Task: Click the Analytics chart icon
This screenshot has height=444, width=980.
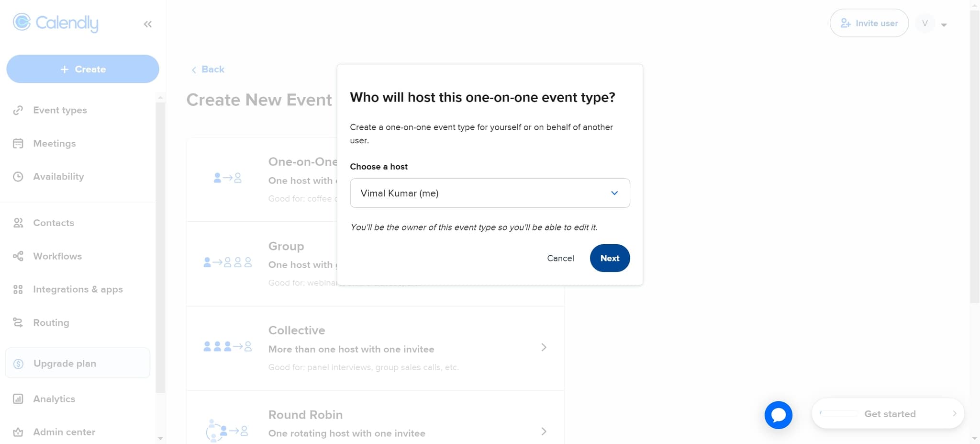Action: click(18, 399)
